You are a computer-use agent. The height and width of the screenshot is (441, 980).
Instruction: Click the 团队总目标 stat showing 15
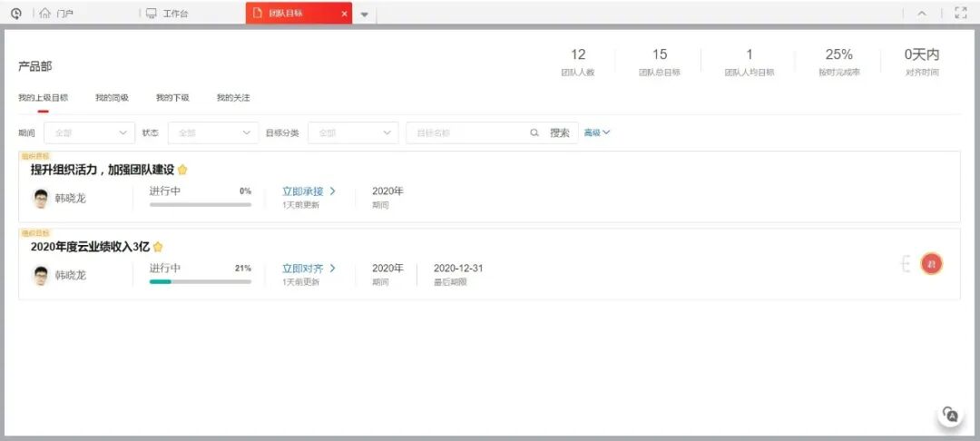click(660, 62)
